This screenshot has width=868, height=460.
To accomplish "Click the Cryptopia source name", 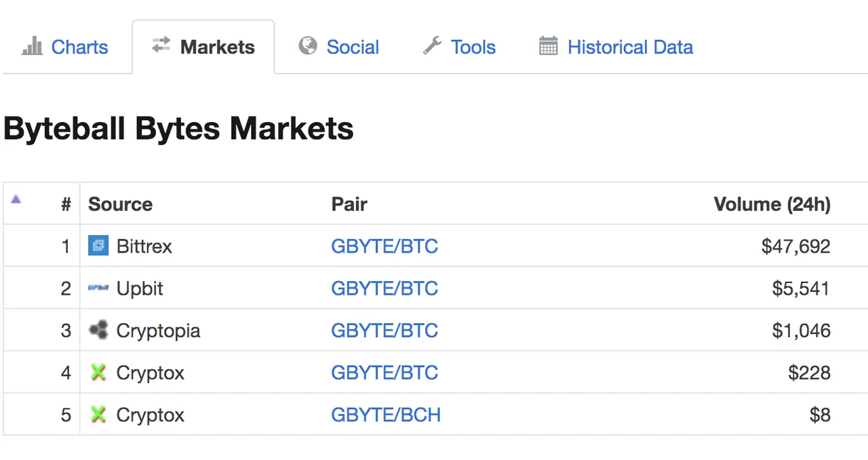I will (x=158, y=331).
